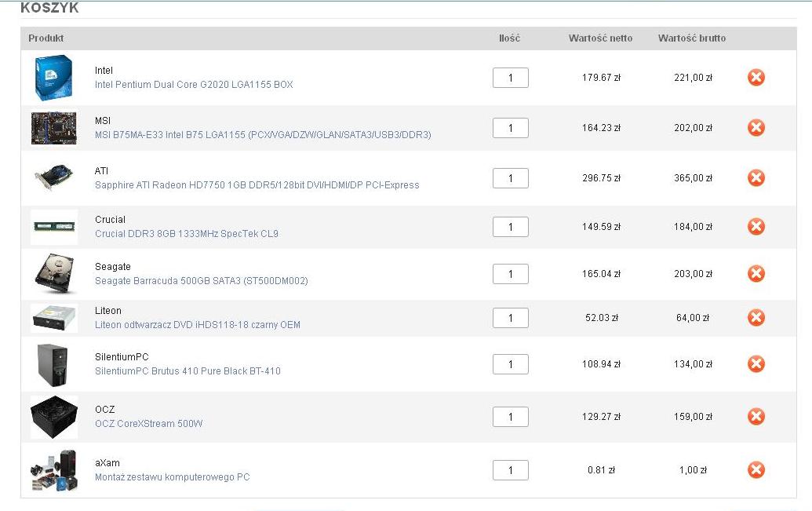Open Montaż zestawu komputerowego PC link
Viewport: 812px width, 511px height.
(x=172, y=477)
